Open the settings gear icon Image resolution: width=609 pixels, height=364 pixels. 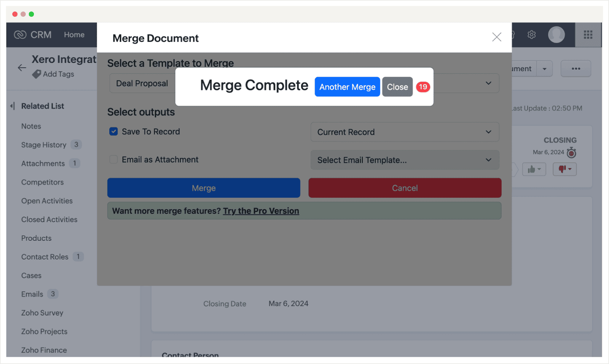tap(532, 35)
